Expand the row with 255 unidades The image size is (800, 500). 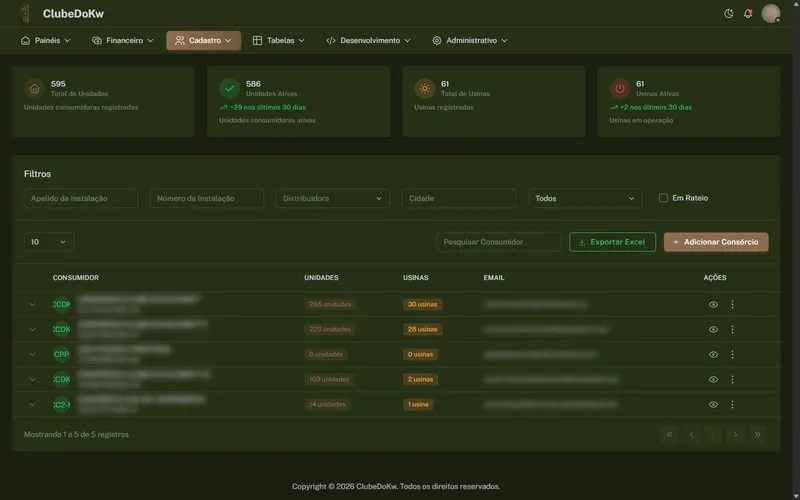click(x=32, y=305)
